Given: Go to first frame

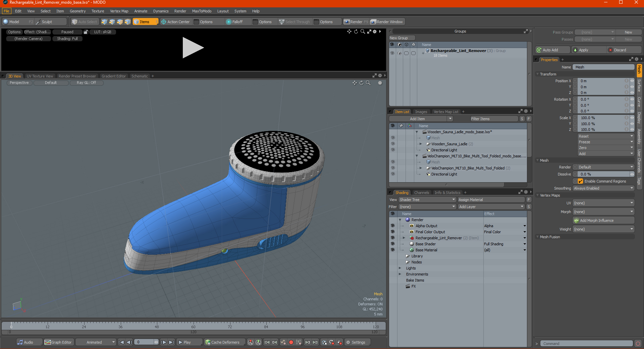Looking at the screenshot, I should click(121, 342).
